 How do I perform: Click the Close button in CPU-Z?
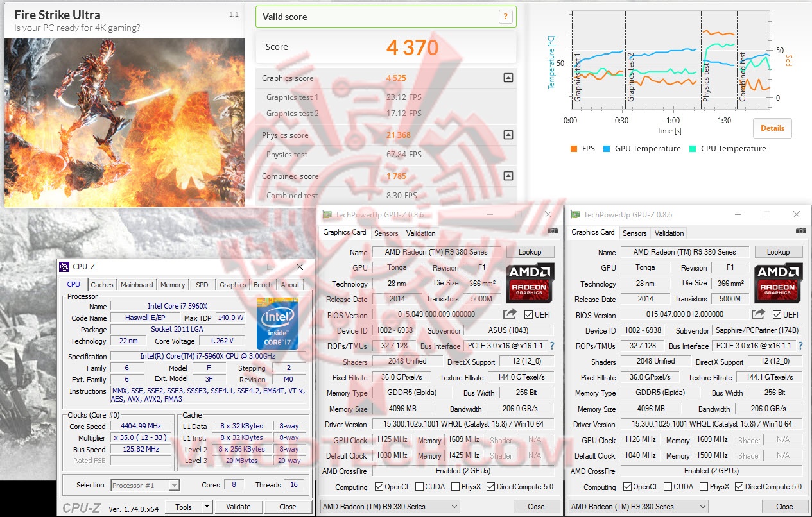tap(288, 507)
